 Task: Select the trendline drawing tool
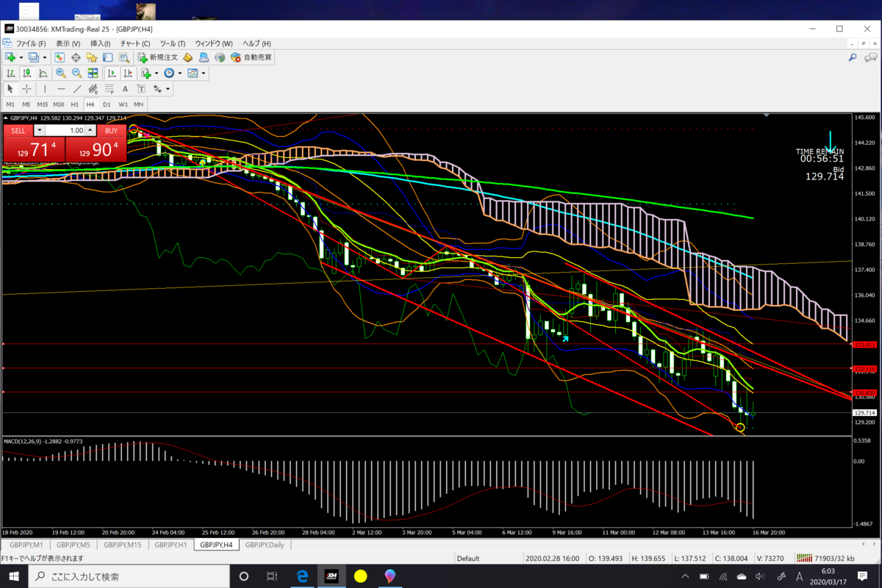click(x=77, y=89)
